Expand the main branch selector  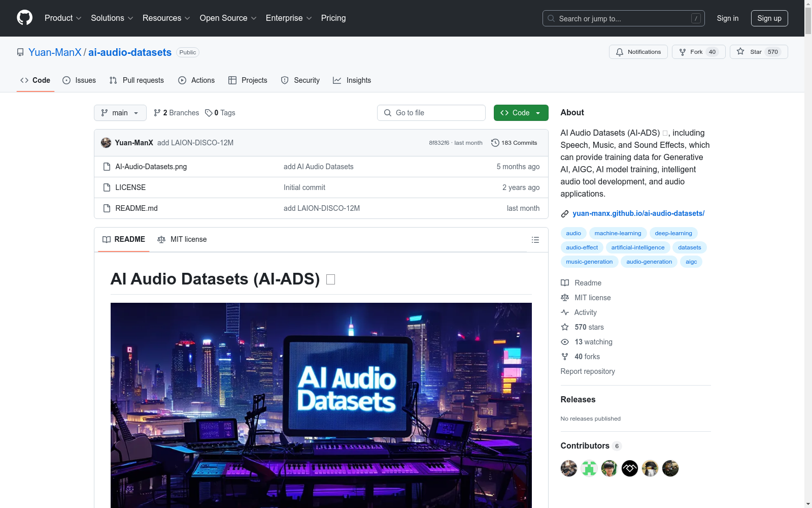click(x=120, y=113)
